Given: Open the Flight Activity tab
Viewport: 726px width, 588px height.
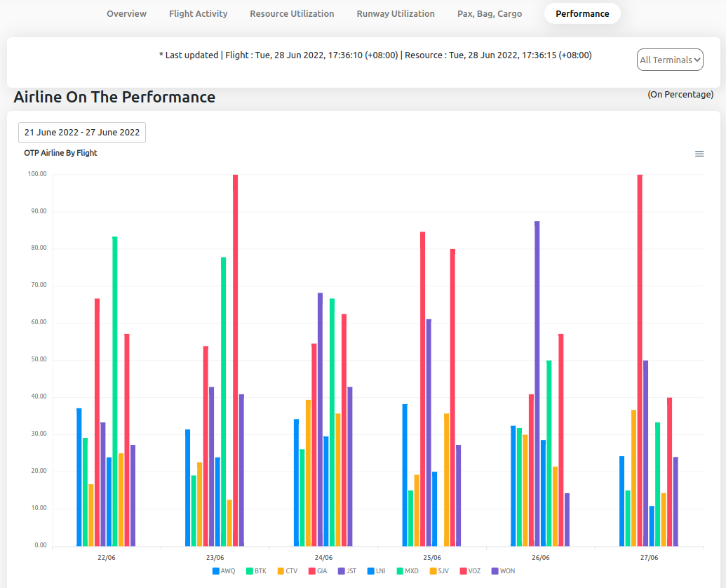Looking at the screenshot, I should 198,14.
